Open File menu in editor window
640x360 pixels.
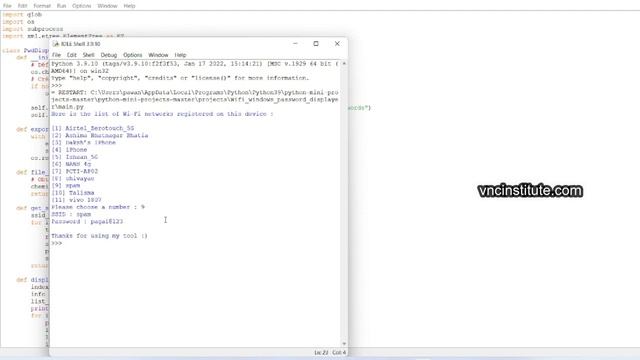(x=7, y=6)
